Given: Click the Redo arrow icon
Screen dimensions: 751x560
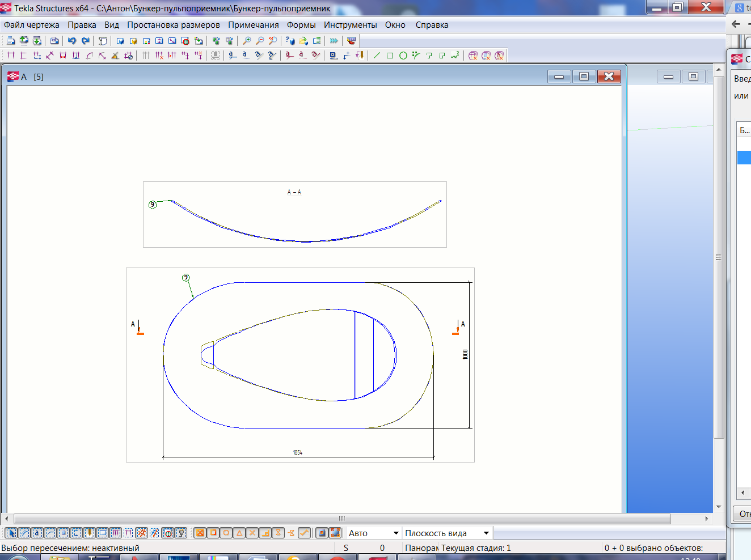Looking at the screenshot, I should (85, 41).
